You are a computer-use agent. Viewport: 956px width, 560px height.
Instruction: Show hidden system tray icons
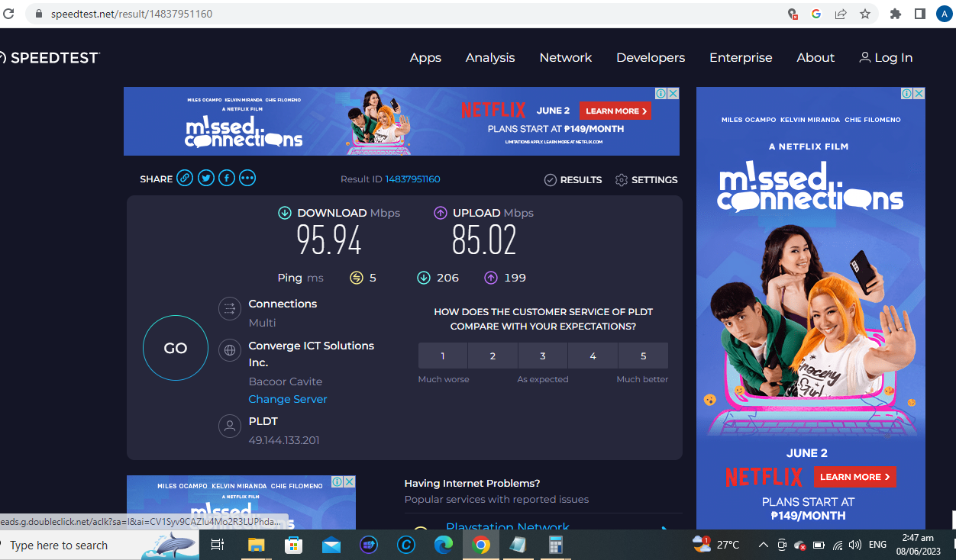click(x=763, y=545)
